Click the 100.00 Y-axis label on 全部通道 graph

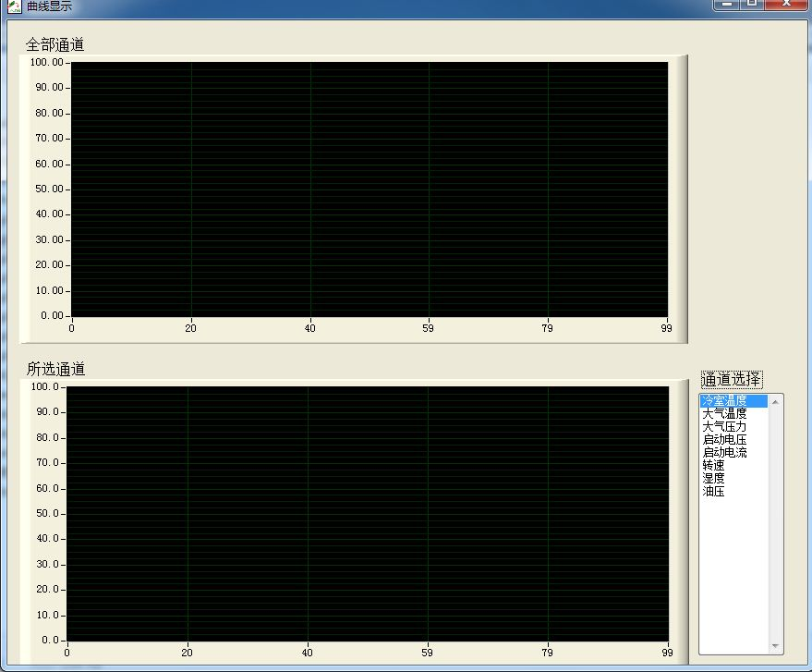point(46,62)
